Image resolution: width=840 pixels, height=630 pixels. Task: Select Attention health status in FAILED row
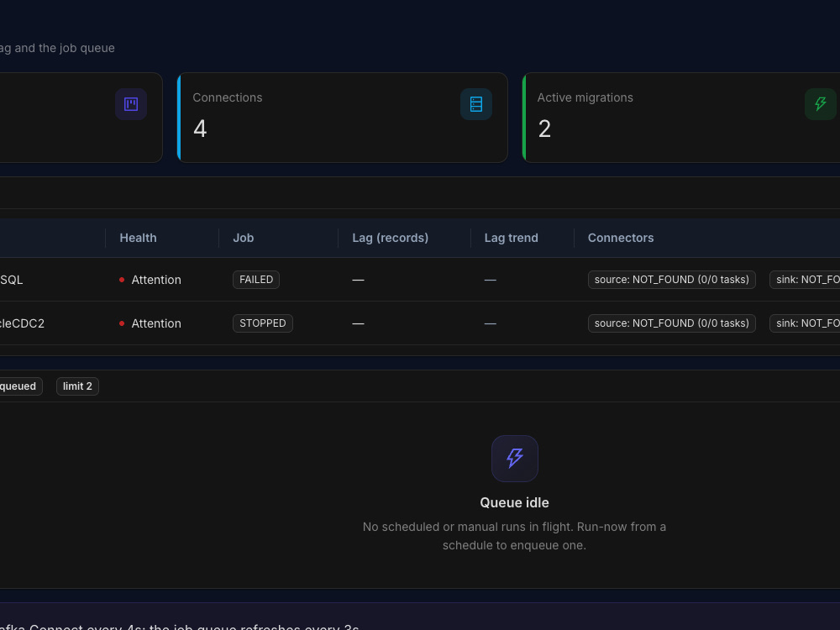150,280
